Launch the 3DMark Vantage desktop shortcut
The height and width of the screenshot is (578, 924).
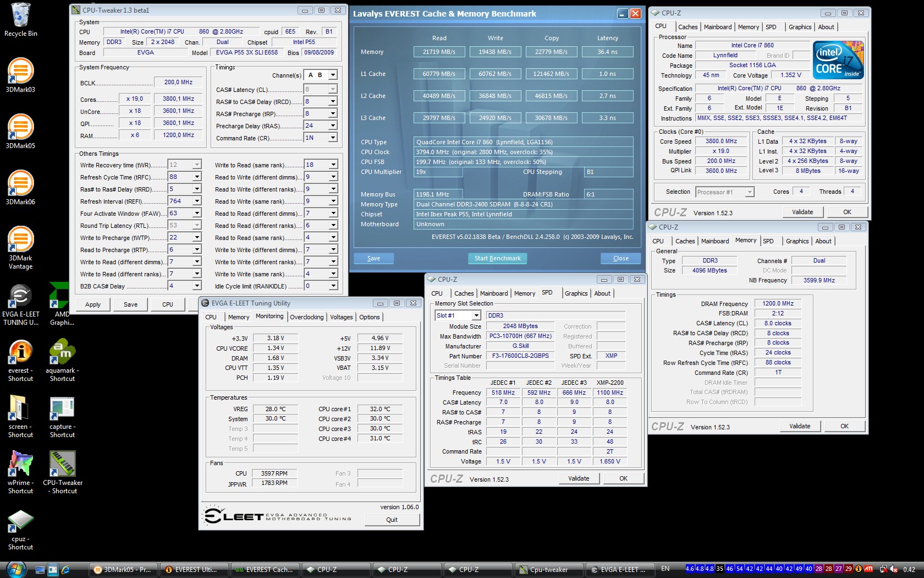(x=20, y=248)
